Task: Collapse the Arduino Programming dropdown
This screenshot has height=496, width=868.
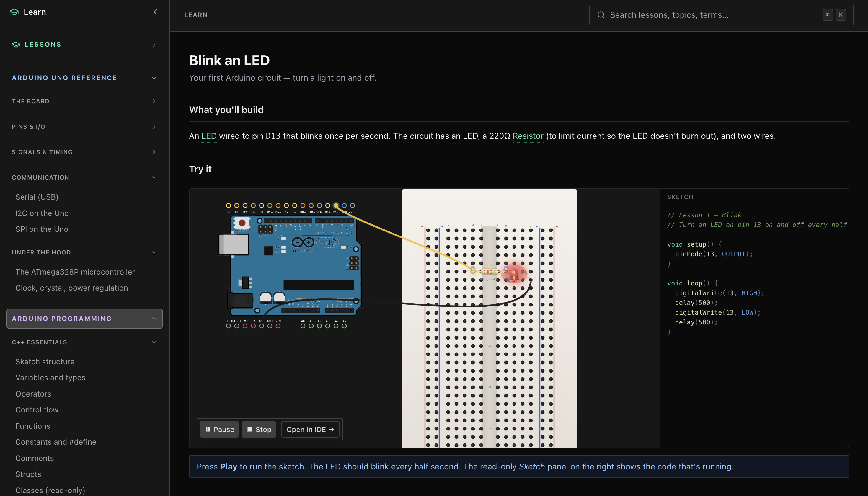Action: click(154, 319)
